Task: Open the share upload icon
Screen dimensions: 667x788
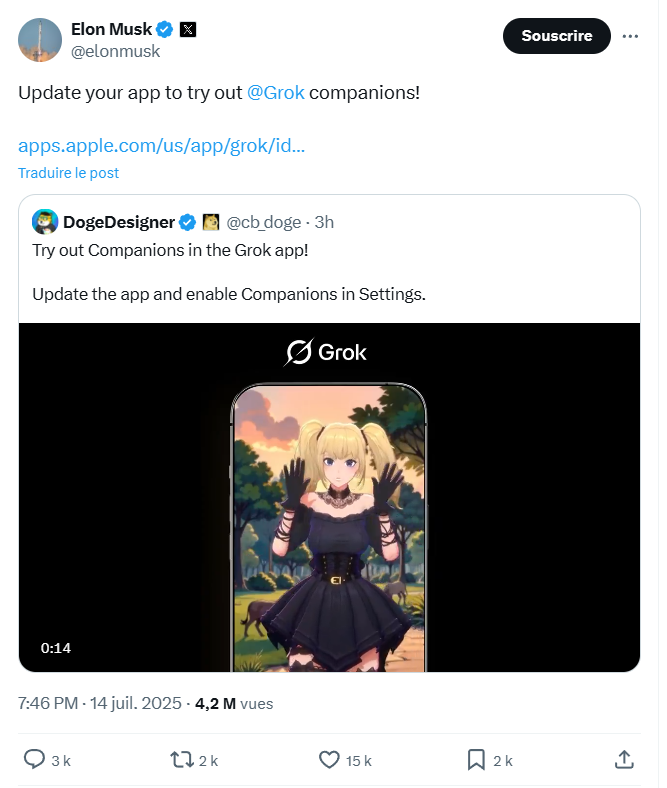Action: [624, 759]
